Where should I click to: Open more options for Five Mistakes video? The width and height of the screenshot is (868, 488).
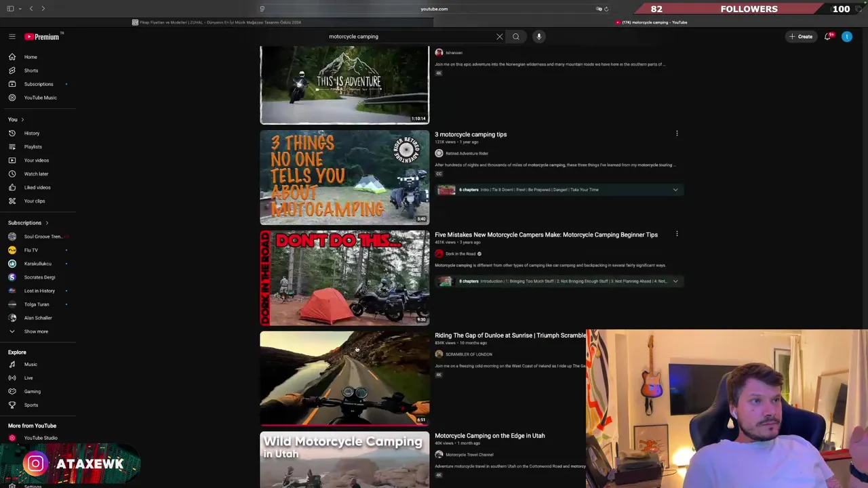(677, 234)
